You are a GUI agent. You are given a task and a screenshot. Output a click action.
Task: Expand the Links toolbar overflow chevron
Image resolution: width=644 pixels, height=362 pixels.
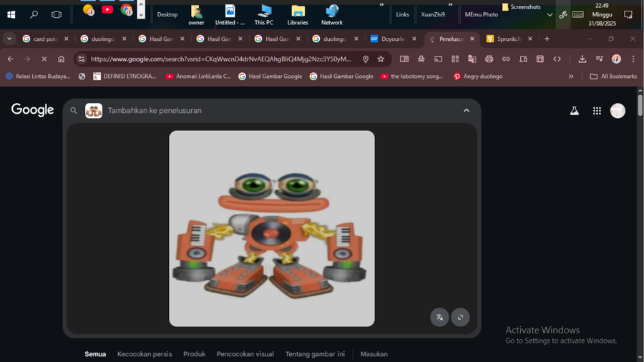point(450,4)
